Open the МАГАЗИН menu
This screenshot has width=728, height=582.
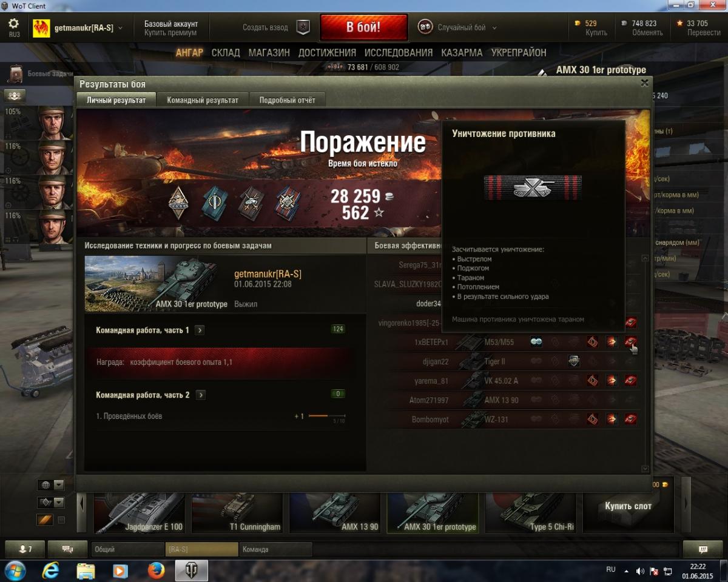269,53
